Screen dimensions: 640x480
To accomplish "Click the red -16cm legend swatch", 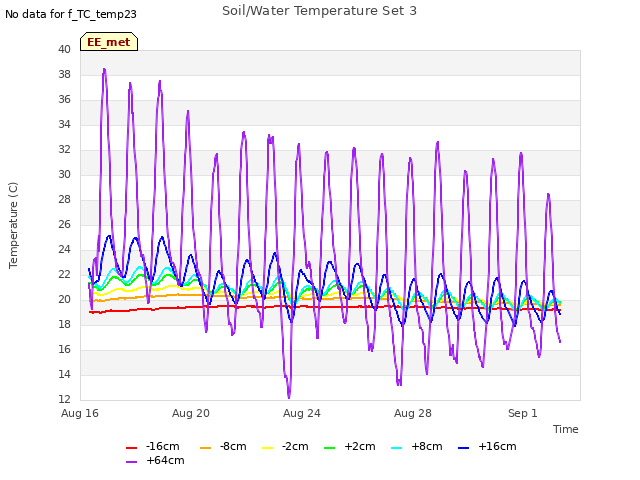I will tap(131, 448).
